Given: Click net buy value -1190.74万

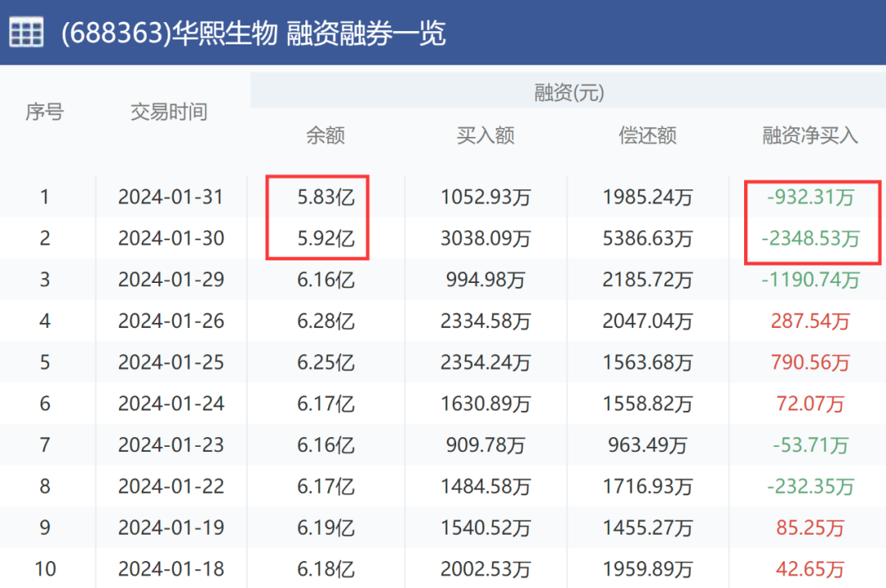Looking at the screenshot, I should (811, 279).
